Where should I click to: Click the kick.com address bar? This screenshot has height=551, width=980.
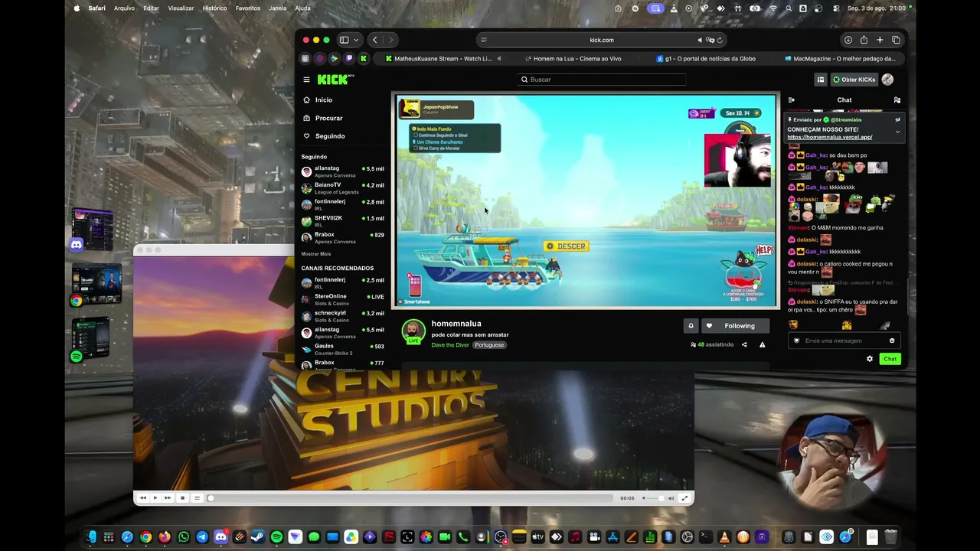[602, 40]
